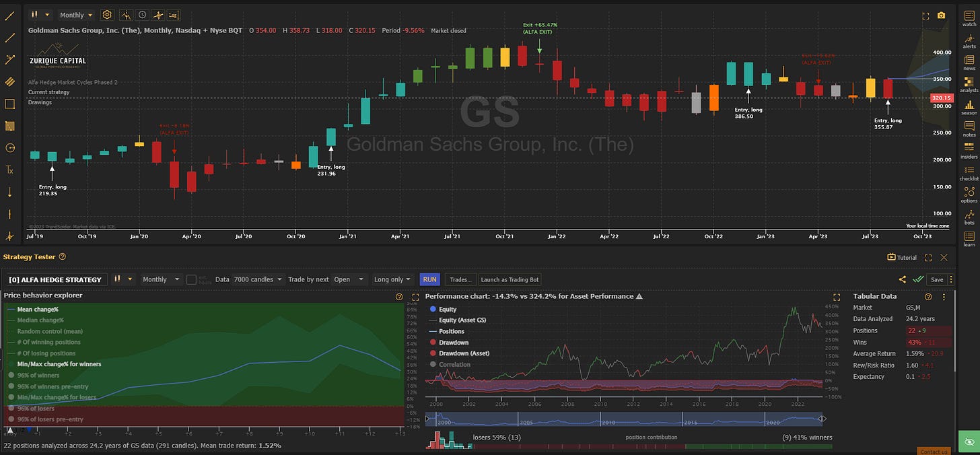Open the Trade by next Open dropdown

(x=349, y=279)
